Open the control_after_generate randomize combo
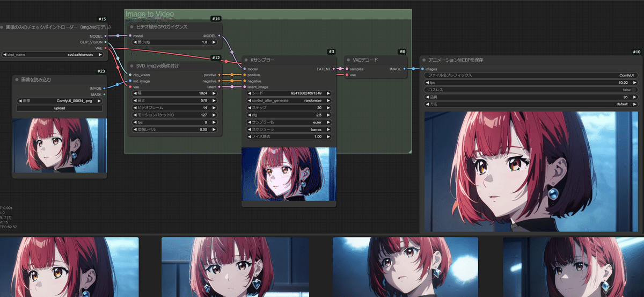 (x=289, y=100)
